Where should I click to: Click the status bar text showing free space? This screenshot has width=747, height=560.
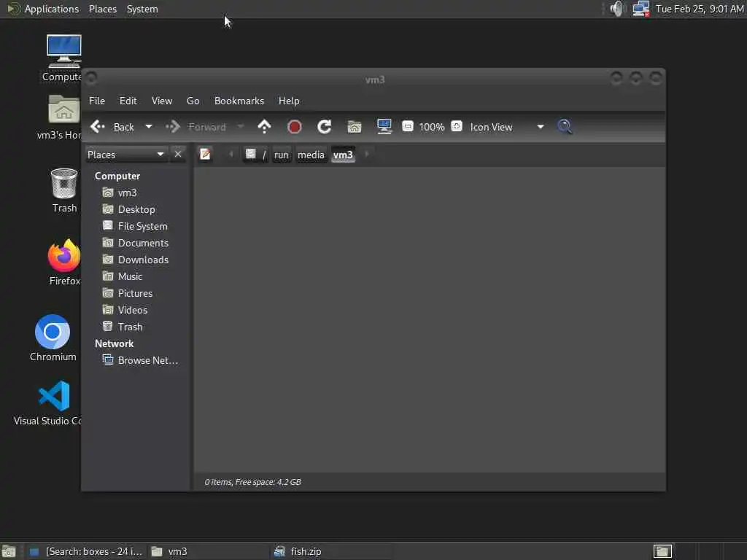pyautogui.click(x=252, y=482)
